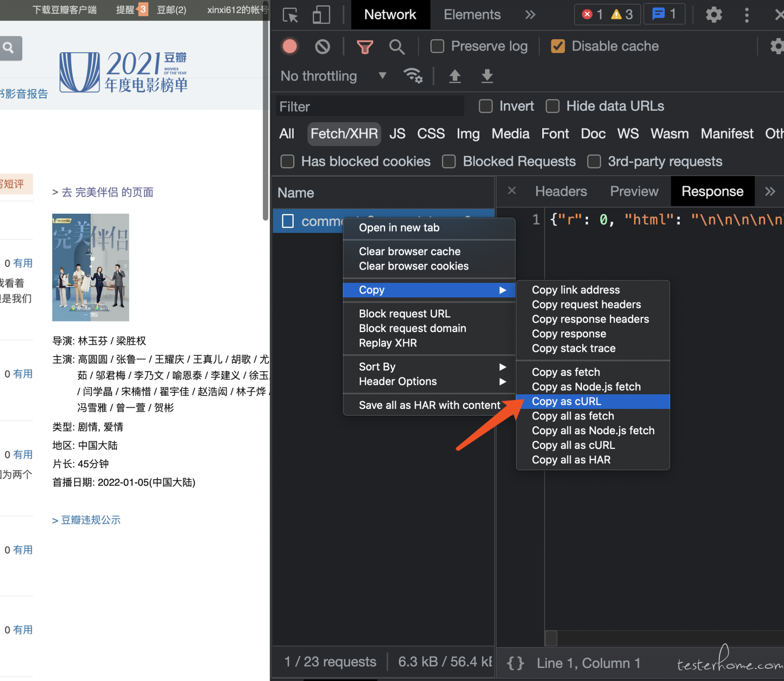Open the No throttling dropdown
The height and width of the screenshot is (681, 784).
click(x=333, y=76)
